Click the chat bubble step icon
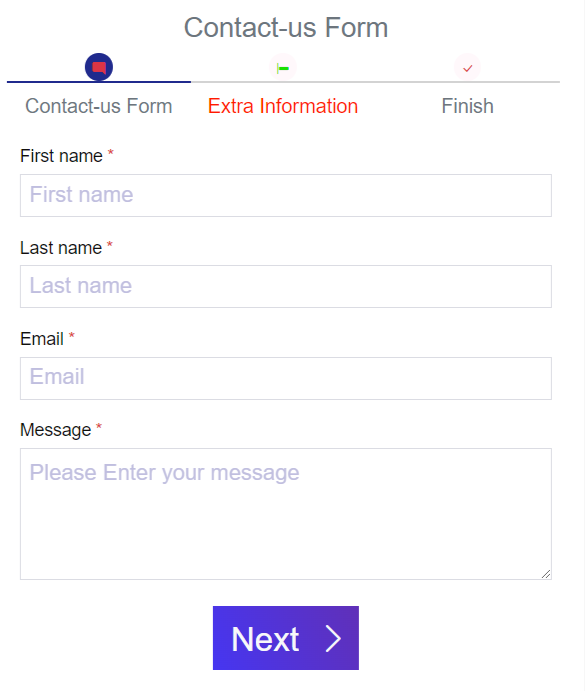Viewport: 585px width, 691px height. 99,67
